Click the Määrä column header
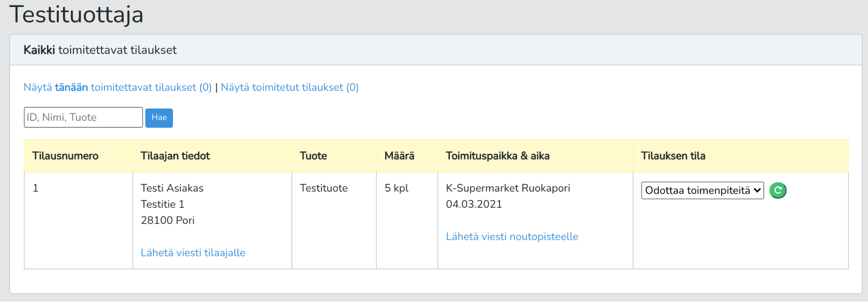Viewport: 868px width, 302px height. (399, 156)
